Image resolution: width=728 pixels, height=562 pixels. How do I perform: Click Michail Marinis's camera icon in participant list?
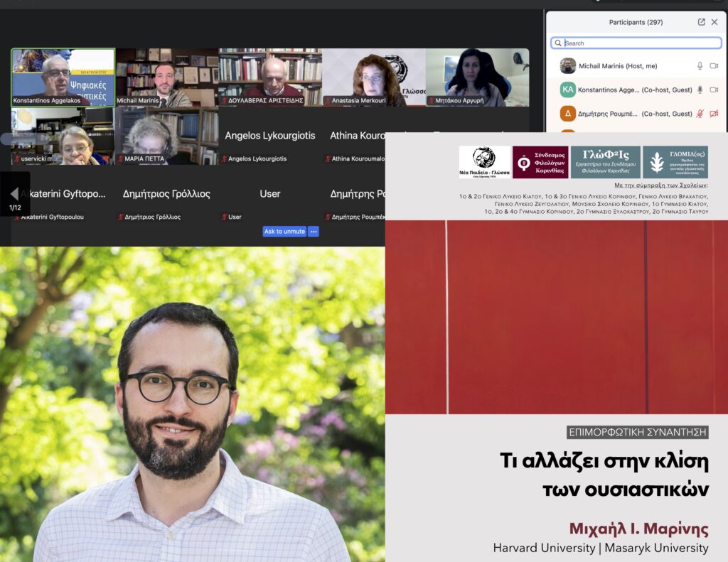(714, 66)
